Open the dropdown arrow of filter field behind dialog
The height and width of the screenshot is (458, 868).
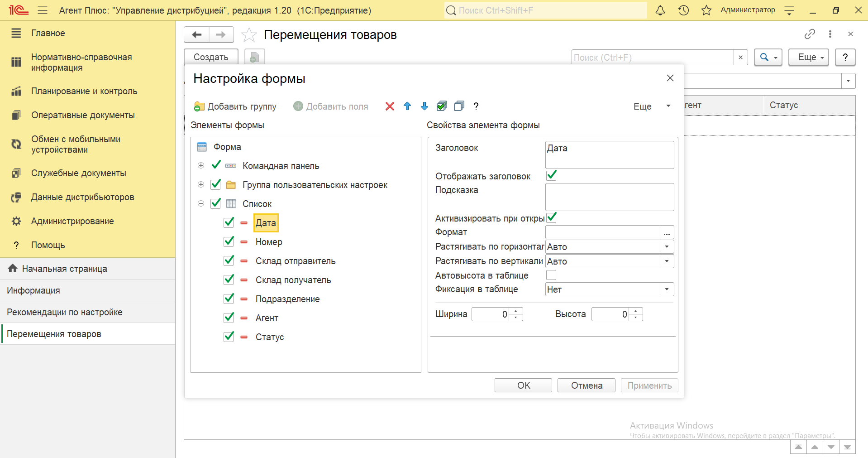click(x=848, y=81)
